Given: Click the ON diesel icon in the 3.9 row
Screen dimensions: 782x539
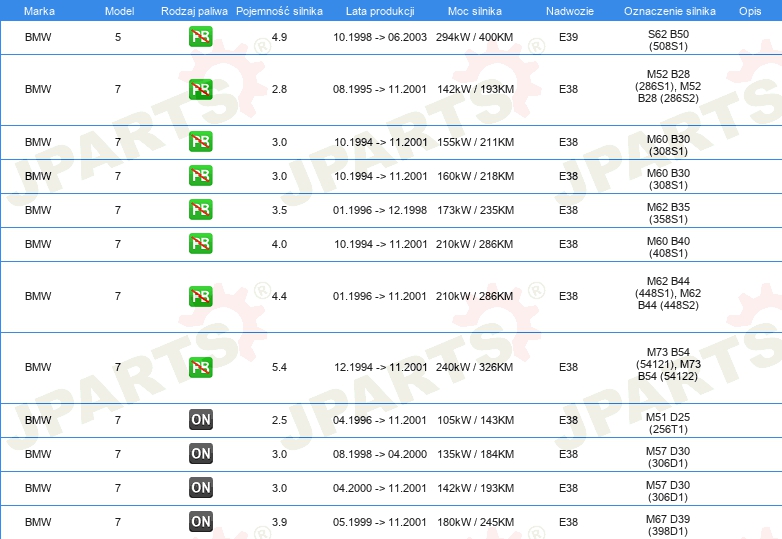Looking at the screenshot, I should click(x=200, y=522).
